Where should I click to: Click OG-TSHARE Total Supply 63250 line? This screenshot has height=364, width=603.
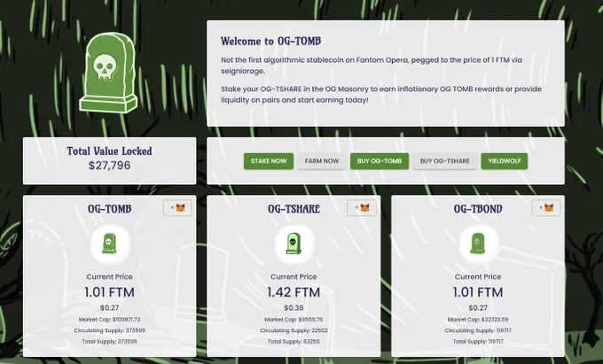point(294,341)
